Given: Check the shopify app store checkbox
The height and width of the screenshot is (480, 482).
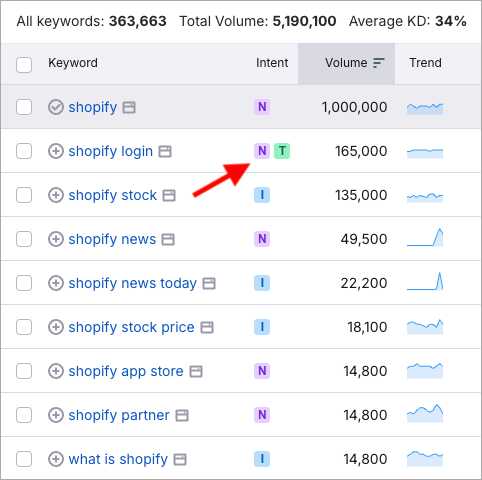Looking at the screenshot, I should tap(24, 371).
